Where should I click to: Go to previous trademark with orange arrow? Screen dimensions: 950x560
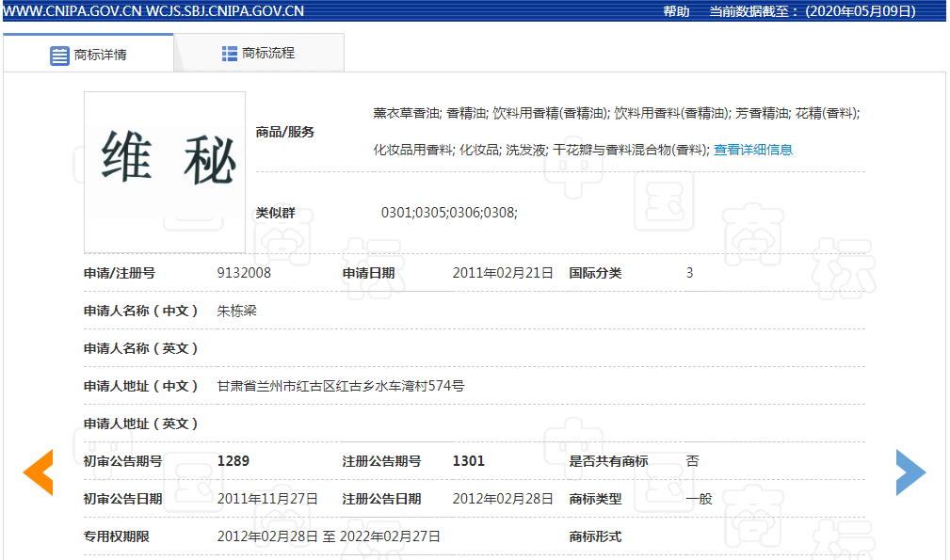tap(39, 472)
